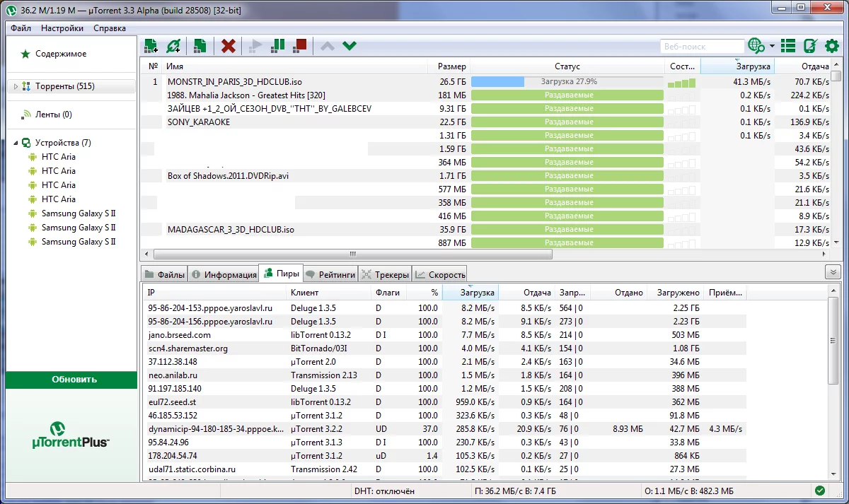Sort torrents by Размер column
Screen dimensions: 849x504
[449, 66]
